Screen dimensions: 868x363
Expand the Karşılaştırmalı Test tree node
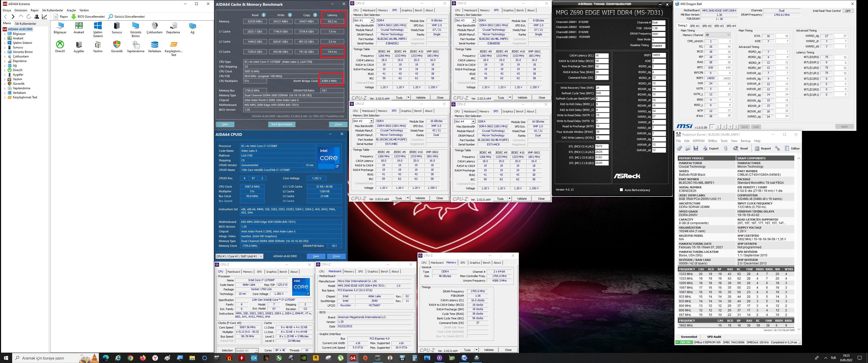click(5, 97)
